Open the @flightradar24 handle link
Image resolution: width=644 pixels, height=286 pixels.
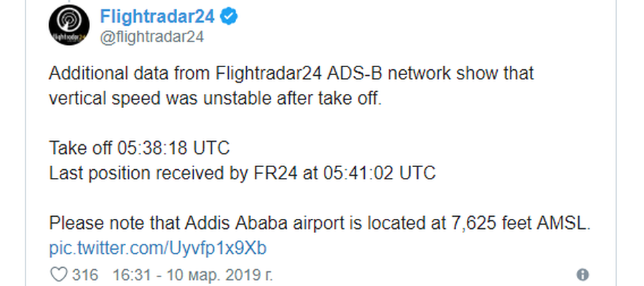(152, 38)
